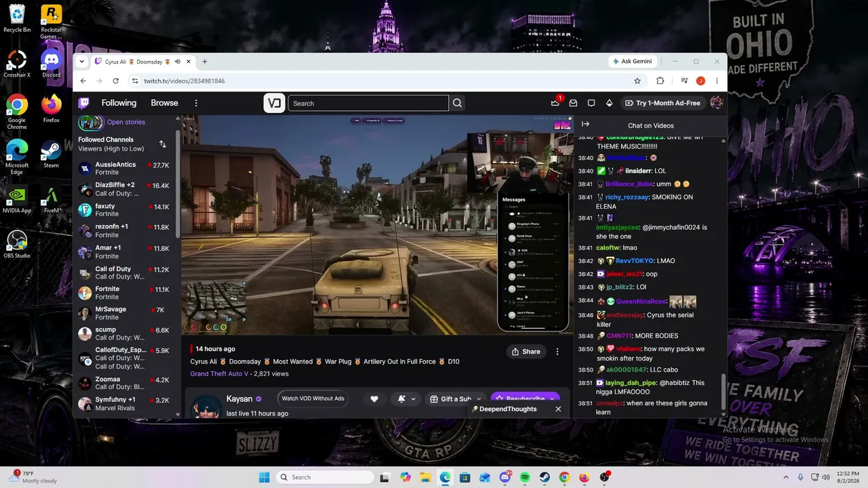This screenshot has height=488, width=868.
Task: Open the NVIDIA App desktop shortcut
Action: (17, 199)
